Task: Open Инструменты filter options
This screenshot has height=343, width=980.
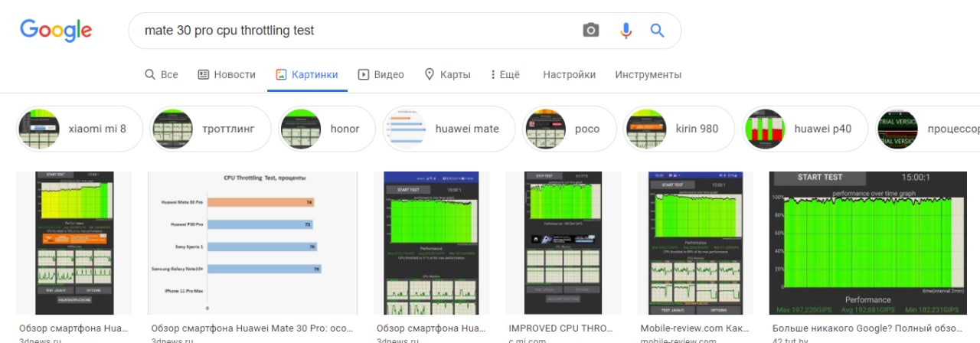Action: (648, 74)
